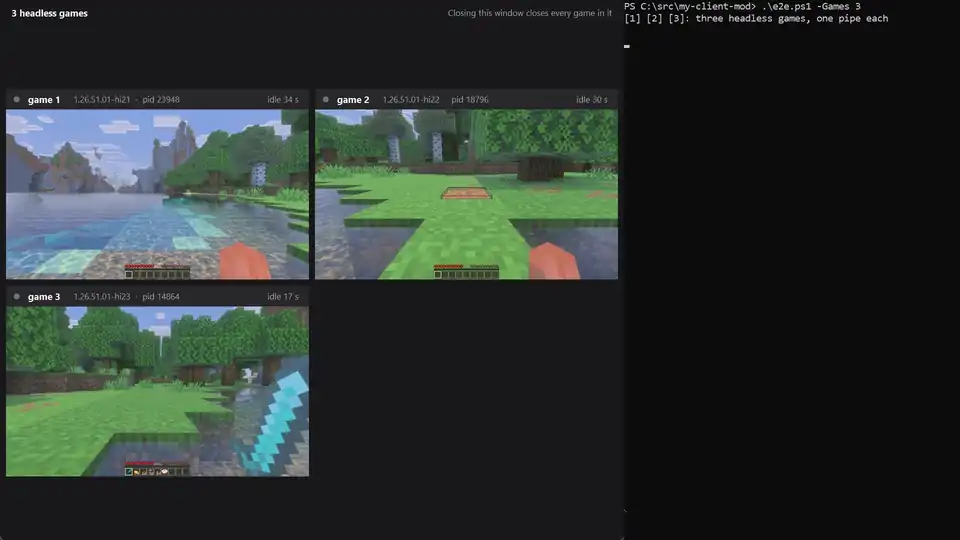Click the pressure plate in game 2

click(467, 193)
